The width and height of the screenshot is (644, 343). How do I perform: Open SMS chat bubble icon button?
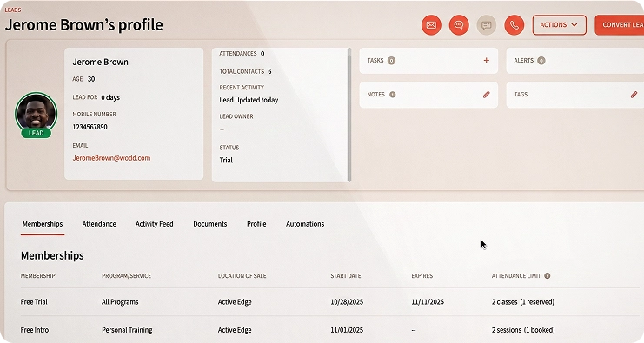tap(459, 25)
